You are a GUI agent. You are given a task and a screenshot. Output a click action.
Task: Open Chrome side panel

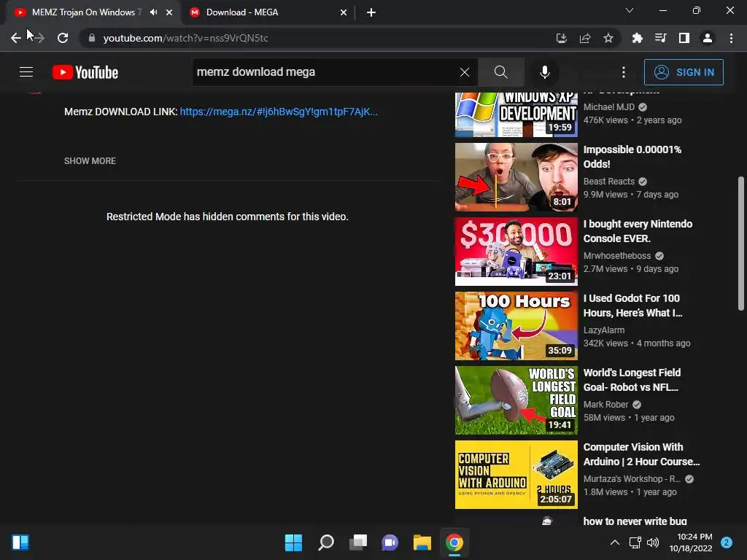(x=684, y=38)
